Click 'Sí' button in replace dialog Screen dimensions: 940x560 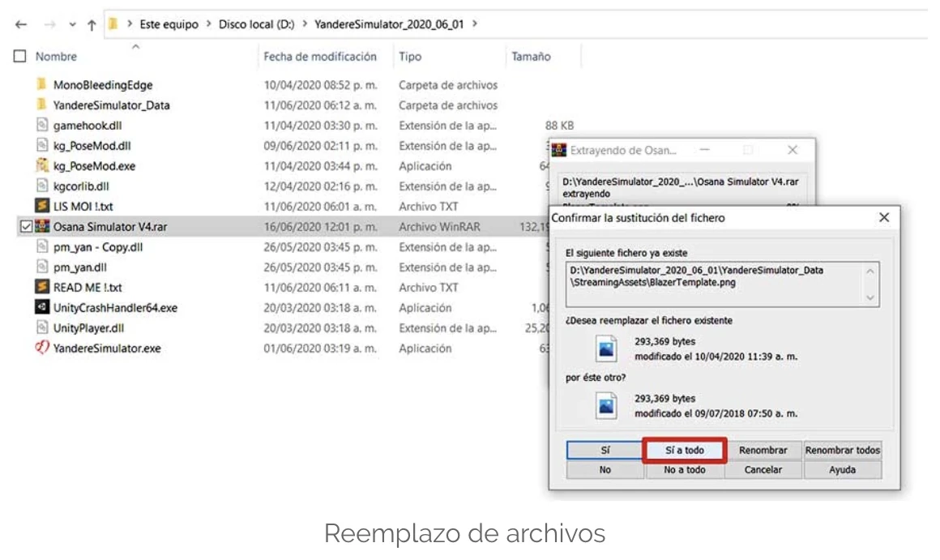(x=605, y=451)
